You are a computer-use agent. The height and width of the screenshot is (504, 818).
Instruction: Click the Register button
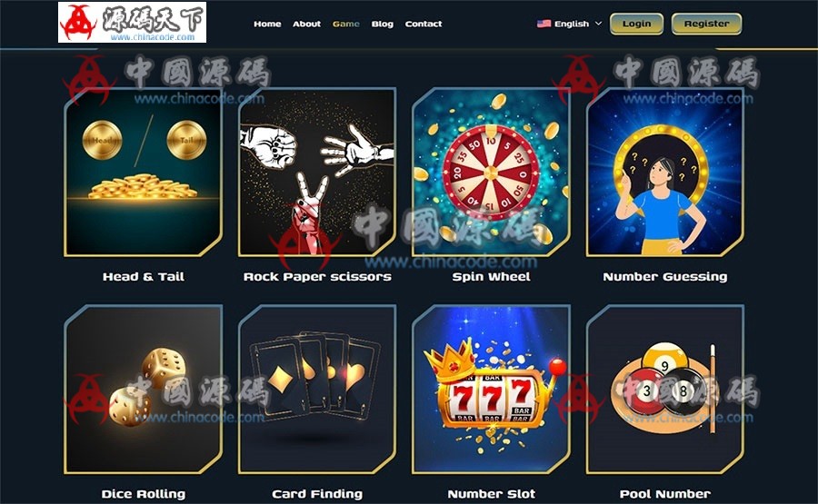click(706, 24)
